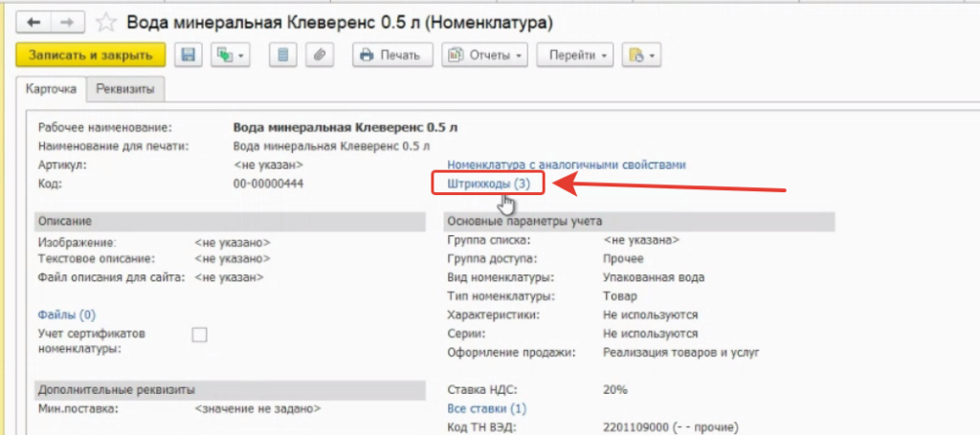Click Ставка НДС value 20%
This screenshot has height=435, width=980.
pyautogui.click(x=615, y=390)
